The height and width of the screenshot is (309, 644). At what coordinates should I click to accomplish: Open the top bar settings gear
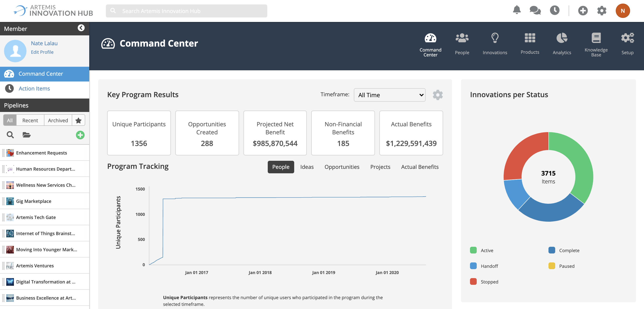602,11
